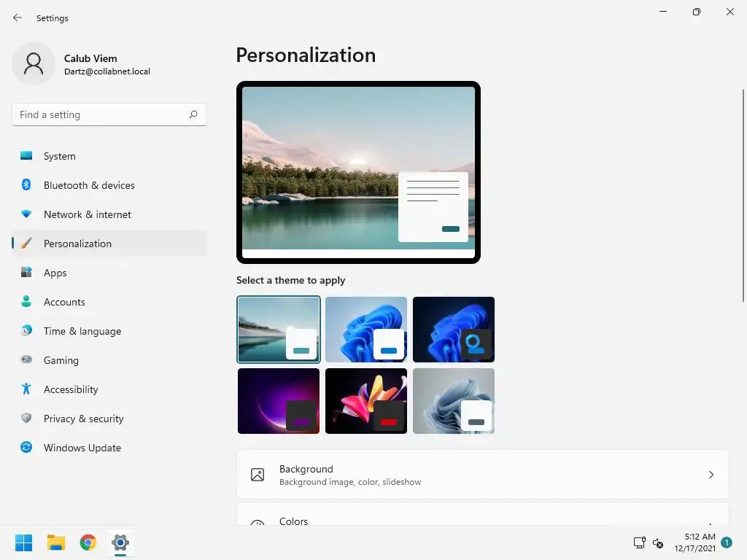Screen dimensions: 747x560
Task: Click the Bluetooth icon in sidebar
Action: pos(26,184)
